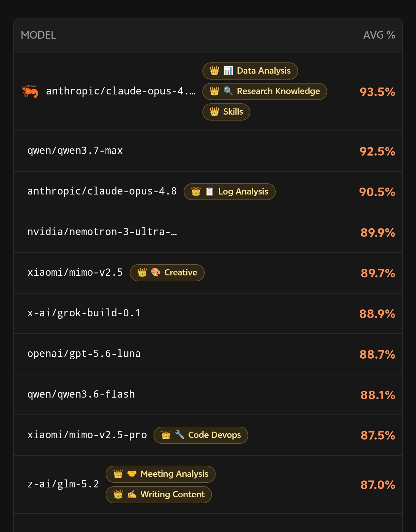Click the bar chart icon in Data Analysis badge
Viewport: 416px width, 532px height.
click(x=228, y=71)
